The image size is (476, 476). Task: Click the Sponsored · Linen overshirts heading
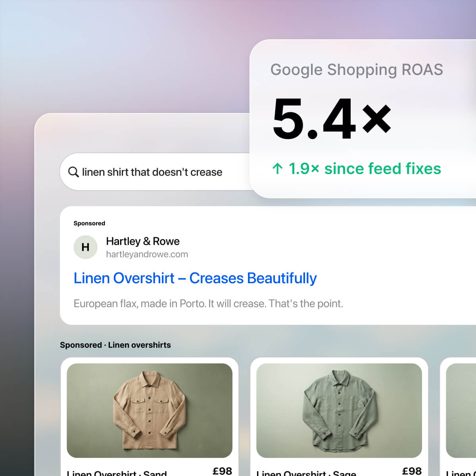click(115, 345)
